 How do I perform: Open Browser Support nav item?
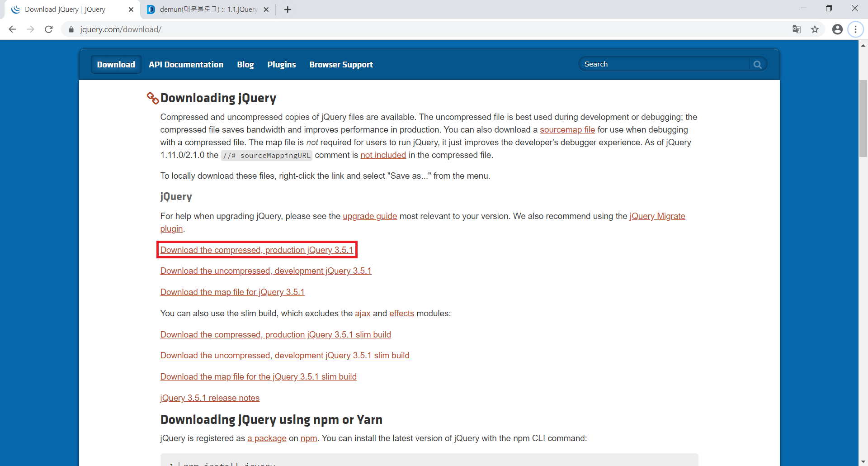click(x=341, y=65)
